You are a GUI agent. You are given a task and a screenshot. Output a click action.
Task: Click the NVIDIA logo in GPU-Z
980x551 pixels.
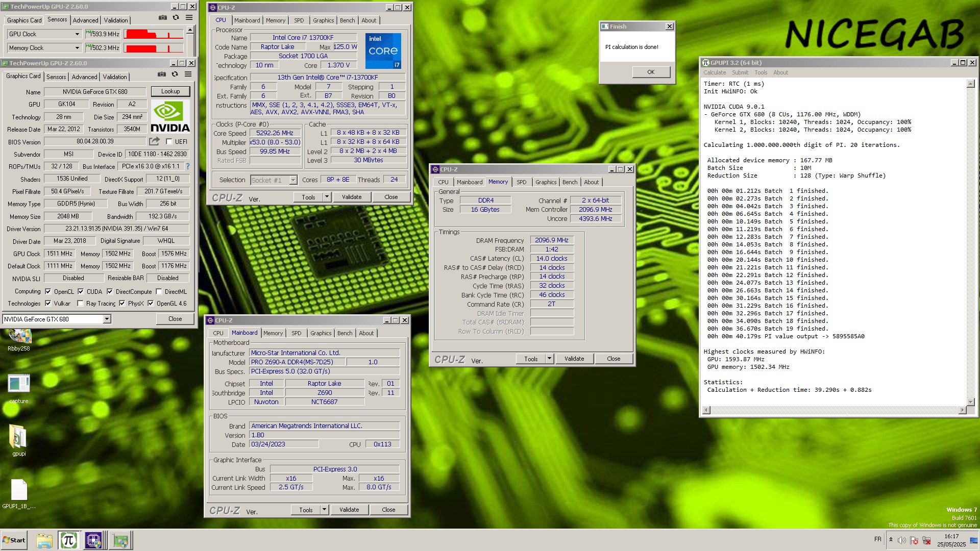click(170, 116)
